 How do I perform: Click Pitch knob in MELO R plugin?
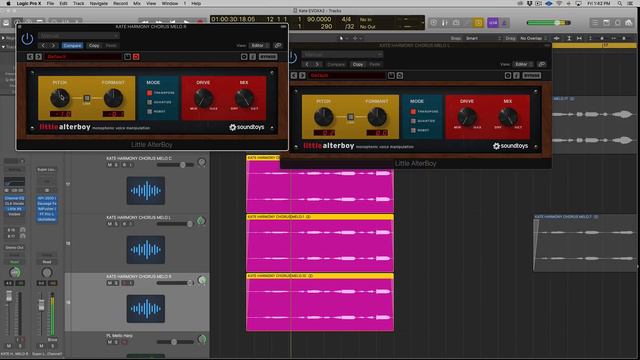pyautogui.click(x=60, y=98)
